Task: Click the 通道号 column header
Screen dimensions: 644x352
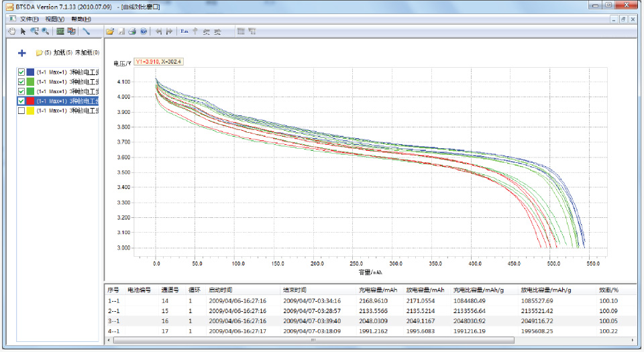Action: [170, 290]
